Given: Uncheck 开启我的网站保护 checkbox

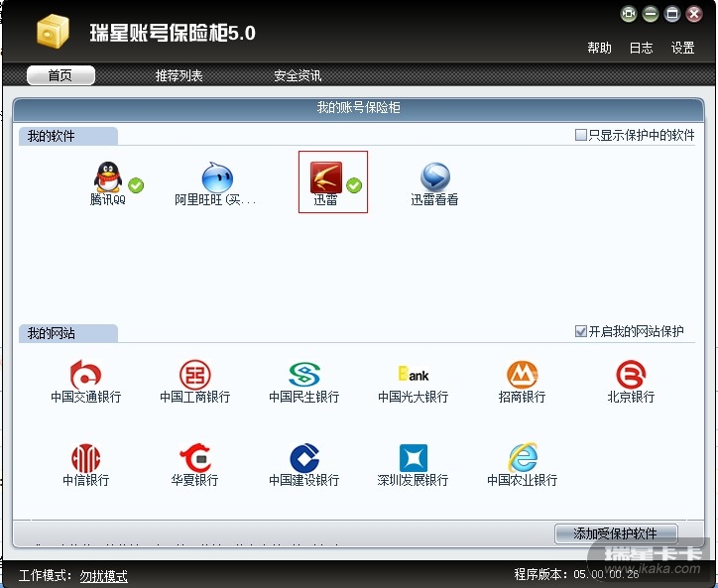Looking at the screenshot, I should pyautogui.click(x=580, y=331).
